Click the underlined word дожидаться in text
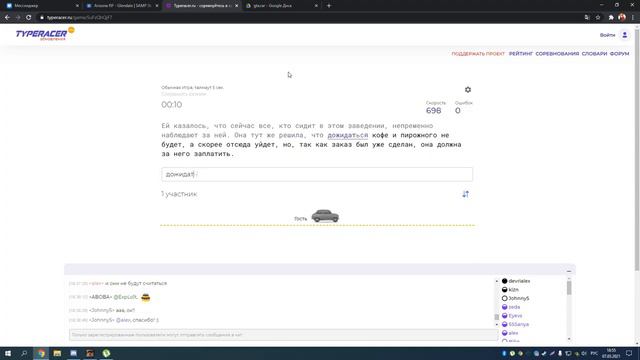This screenshot has height=360, width=640. click(347, 135)
